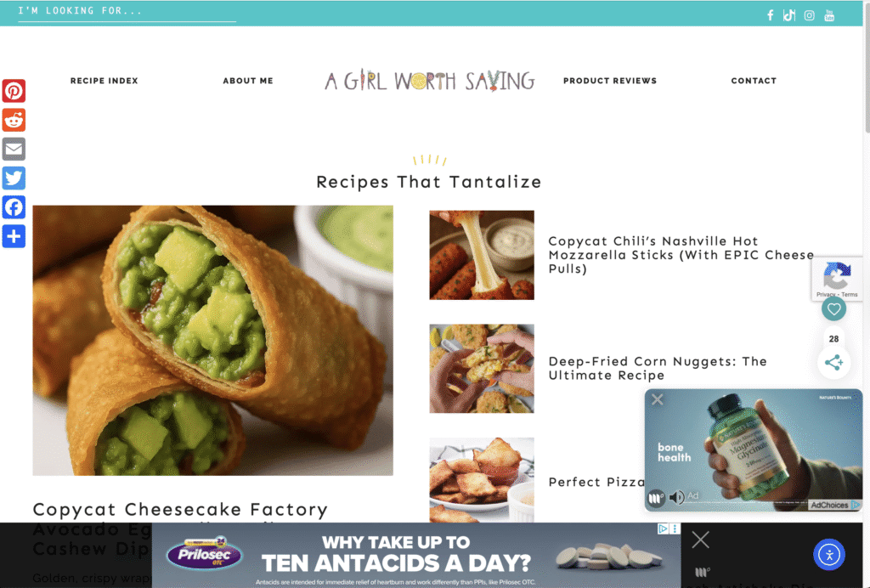Share the page via Pinterest sidebar icon
The width and height of the screenshot is (870, 588).
click(x=14, y=91)
